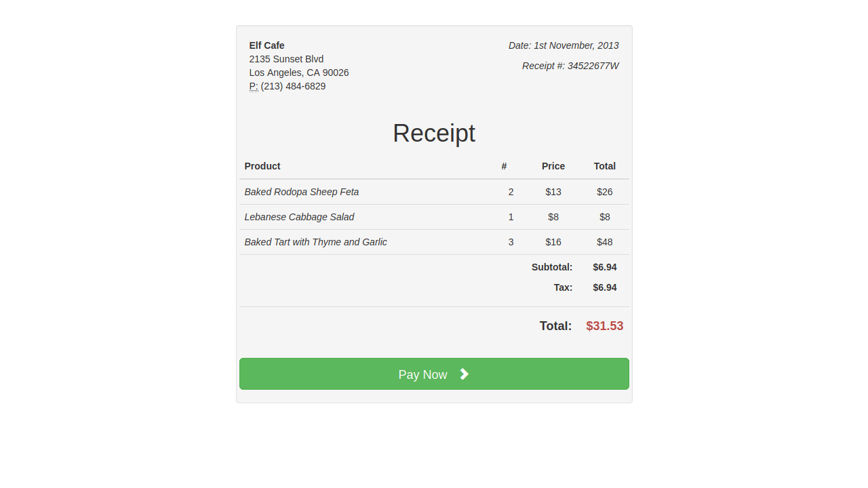The height and width of the screenshot is (488, 868).
Task: Click the Total: label above Pay Now
Action: (x=555, y=326)
